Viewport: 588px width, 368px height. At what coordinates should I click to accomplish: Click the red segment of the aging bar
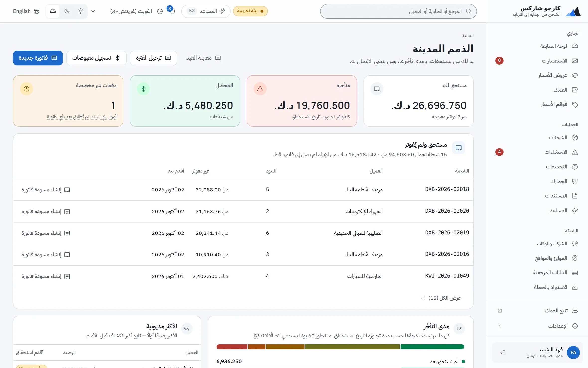232,347
